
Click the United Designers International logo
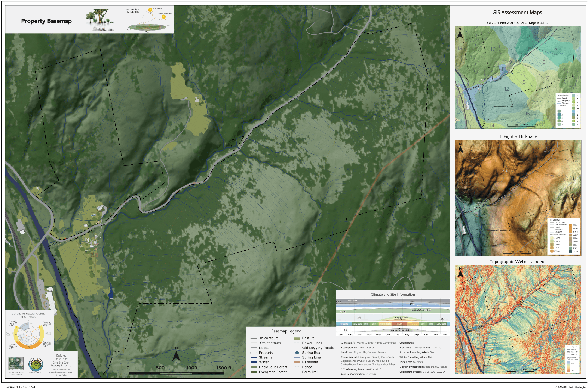(x=16, y=364)
